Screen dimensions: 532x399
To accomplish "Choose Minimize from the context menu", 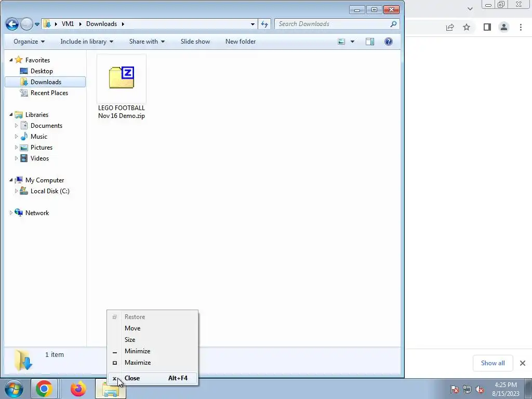I will pos(152,351).
